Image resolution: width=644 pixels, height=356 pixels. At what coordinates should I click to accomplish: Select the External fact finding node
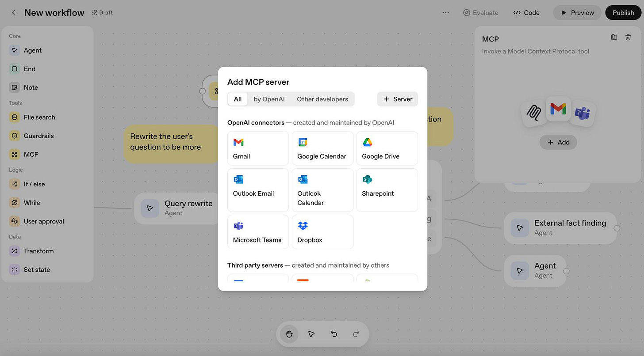point(560,228)
